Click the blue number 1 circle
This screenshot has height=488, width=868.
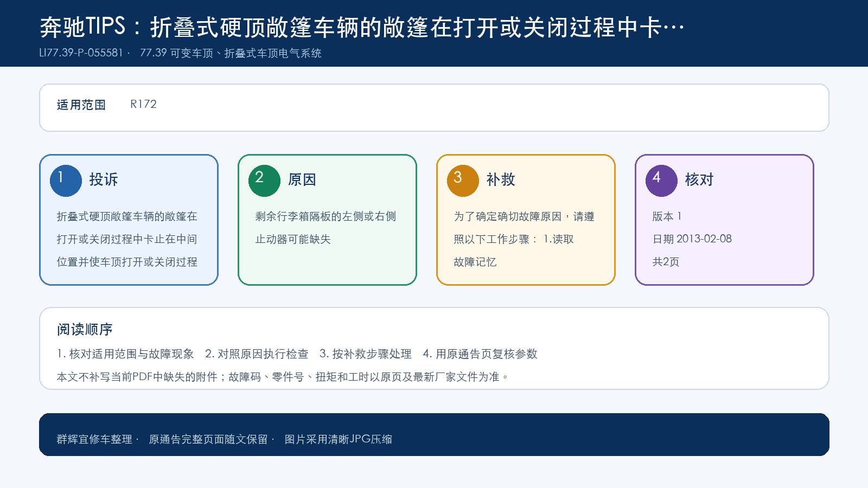[66, 181]
